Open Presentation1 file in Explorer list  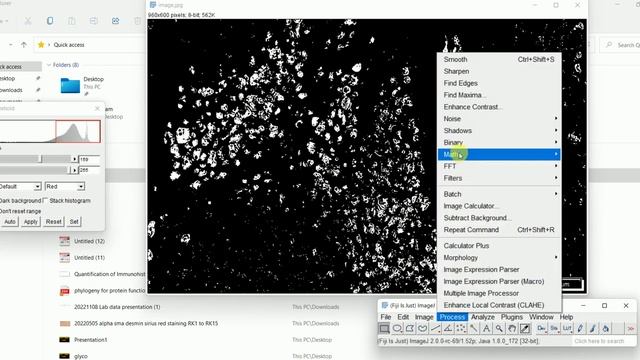[90, 340]
